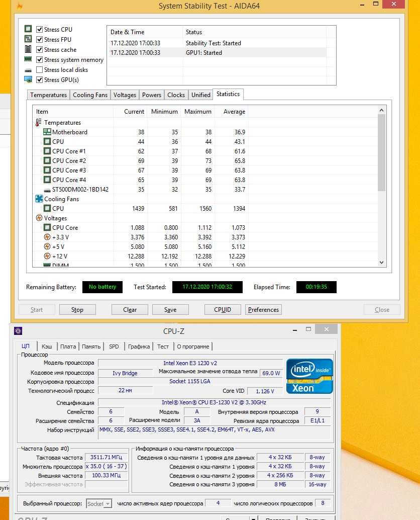Open the Тест tab in CPU-Z

163,346
